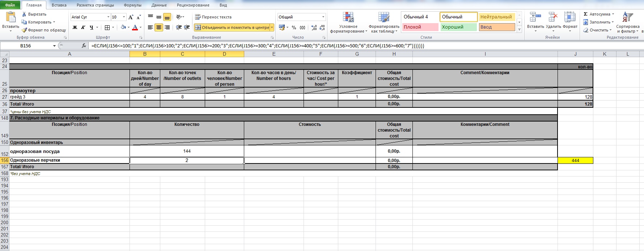
Task: Cut selection with Вырезать scissors
Action: pyautogui.click(x=34, y=14)
